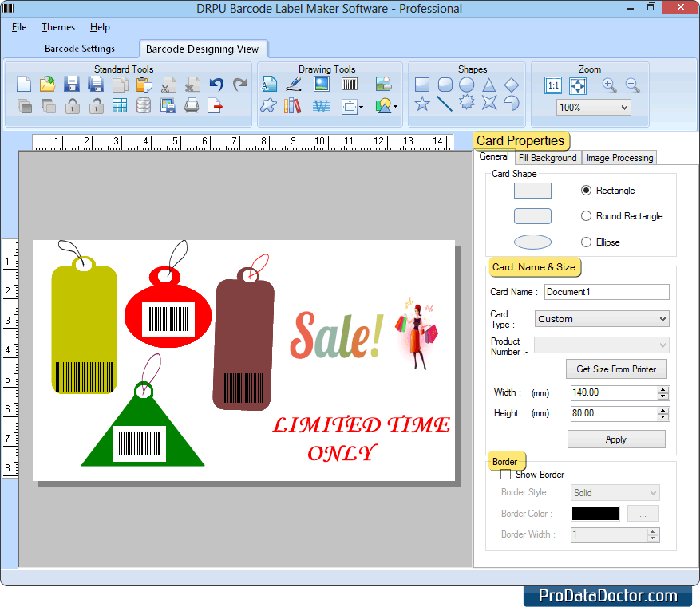Open the Help menu

click(100, 27)
